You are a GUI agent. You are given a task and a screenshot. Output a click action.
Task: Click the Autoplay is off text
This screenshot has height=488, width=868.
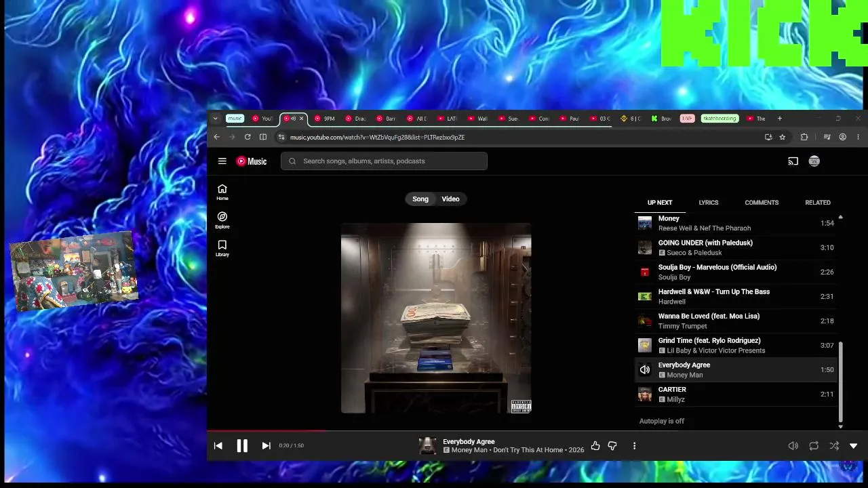click(662, 421)
